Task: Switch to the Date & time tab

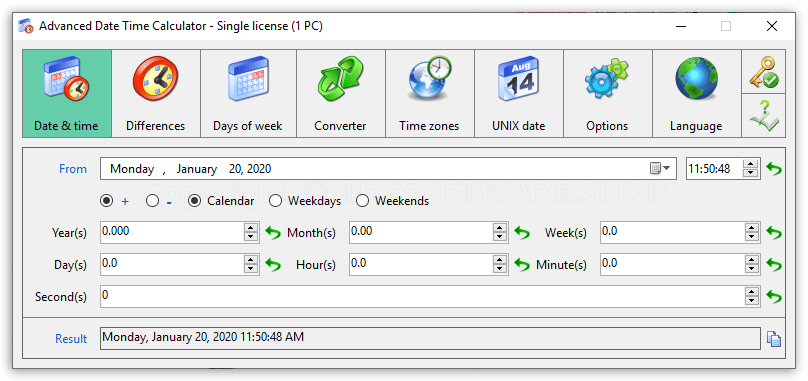Action: (66, 93)
